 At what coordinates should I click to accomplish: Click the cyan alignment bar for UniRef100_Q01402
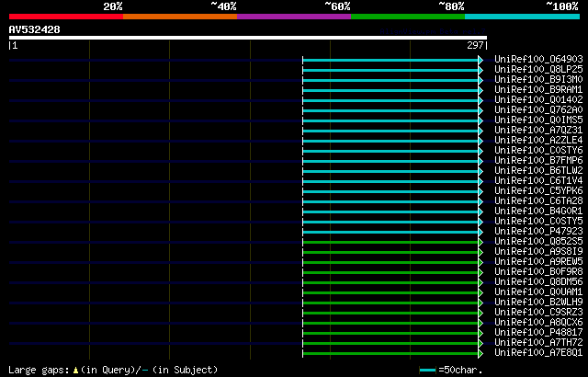point(390,100)
